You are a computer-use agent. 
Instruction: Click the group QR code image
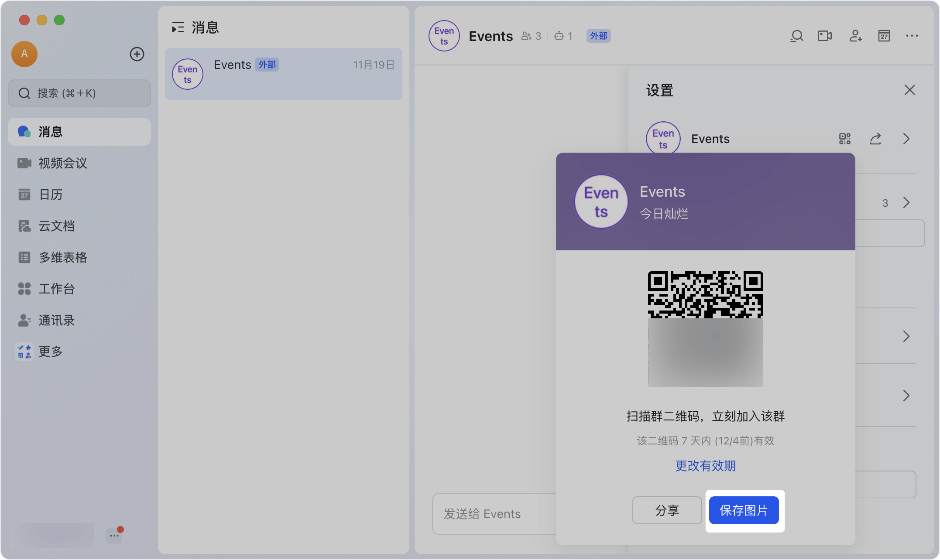coord(706,329)
